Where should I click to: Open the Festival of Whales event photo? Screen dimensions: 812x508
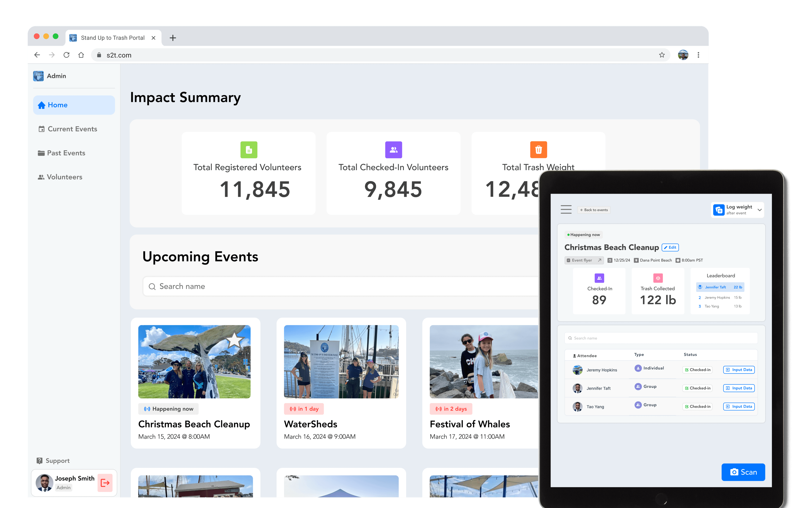(484, 361)
